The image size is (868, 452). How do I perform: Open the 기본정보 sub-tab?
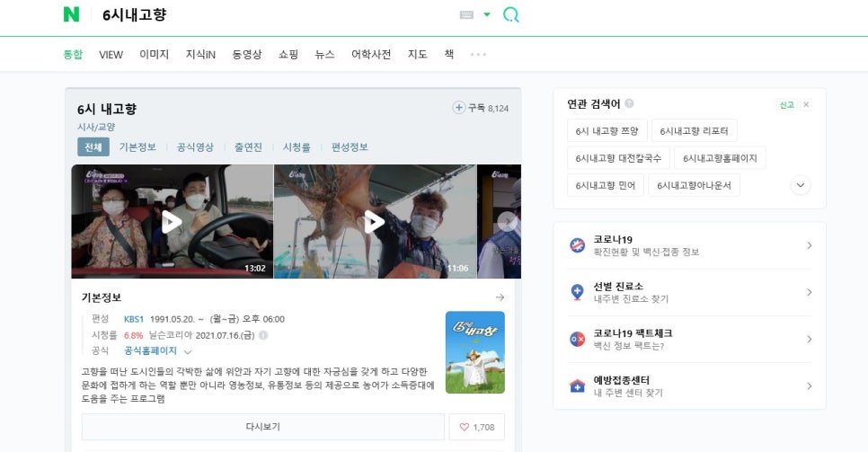[x=137, y=146]
